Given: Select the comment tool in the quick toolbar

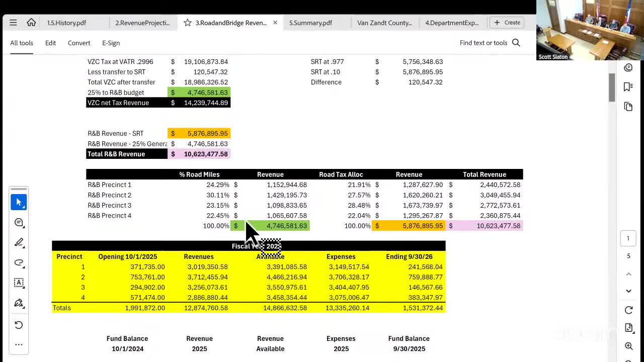Looking at the screenshot, I should click(x=19, y=222).
